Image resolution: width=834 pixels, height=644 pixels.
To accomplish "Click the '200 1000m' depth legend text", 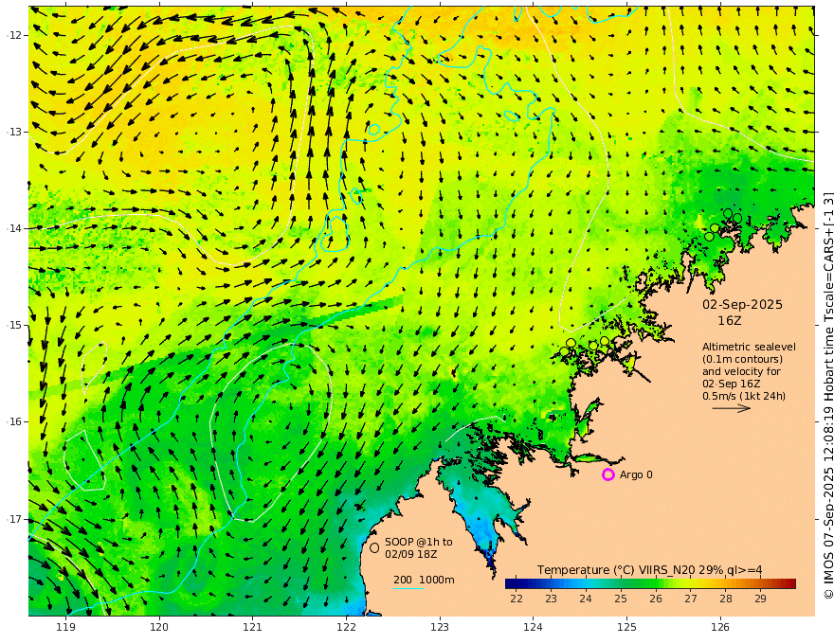I will tap(424, 580).
